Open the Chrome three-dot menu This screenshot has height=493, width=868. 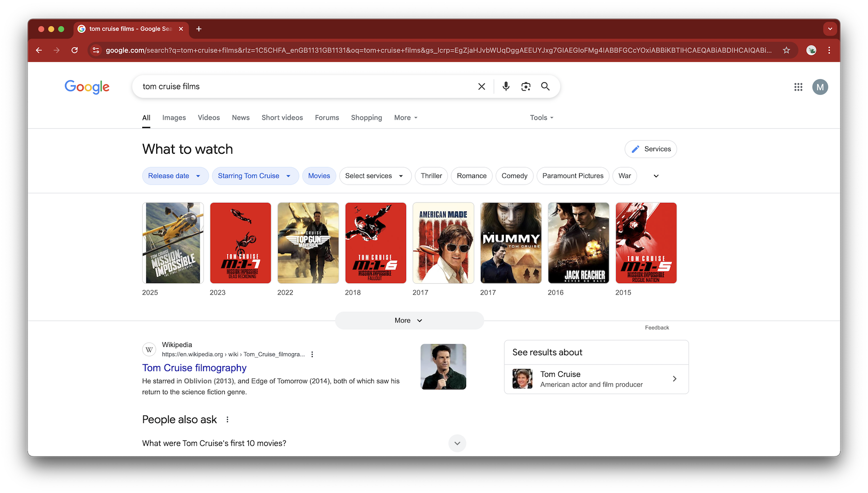[829, 50]
